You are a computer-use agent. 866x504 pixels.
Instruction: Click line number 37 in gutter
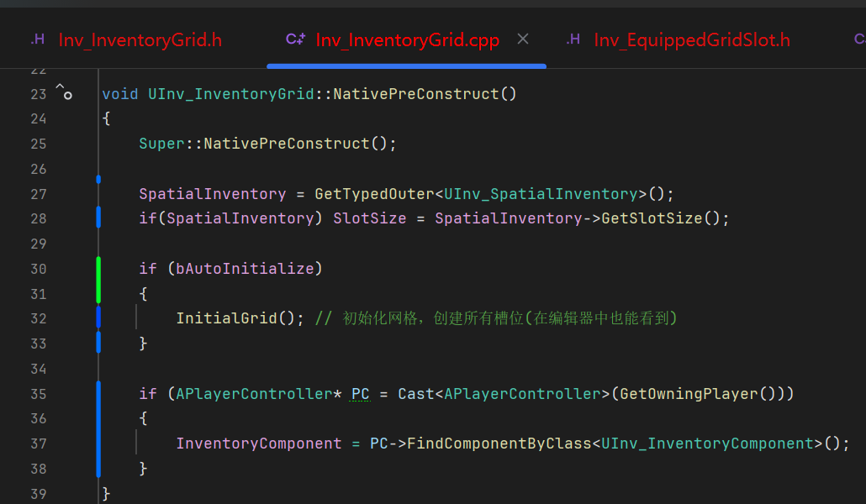39,444
